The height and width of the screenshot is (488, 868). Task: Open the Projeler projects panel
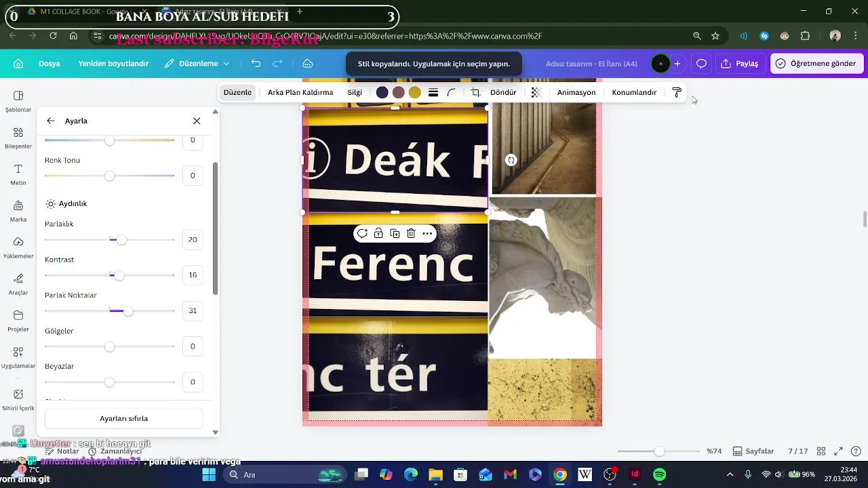pos(18,321)
